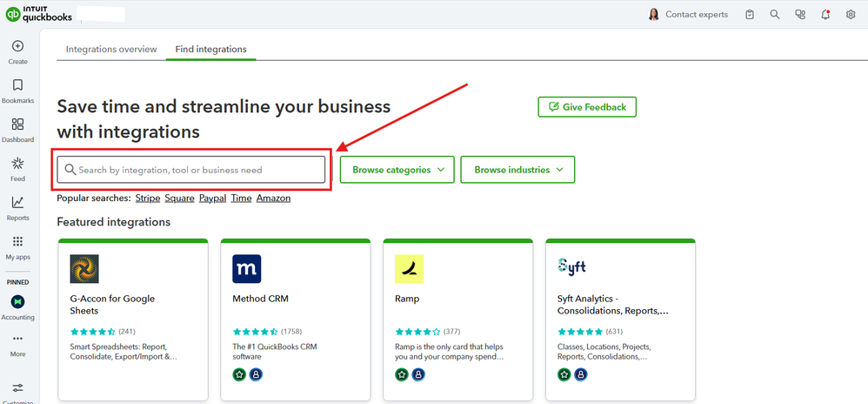Click the integration search field

tap(191, 170)
